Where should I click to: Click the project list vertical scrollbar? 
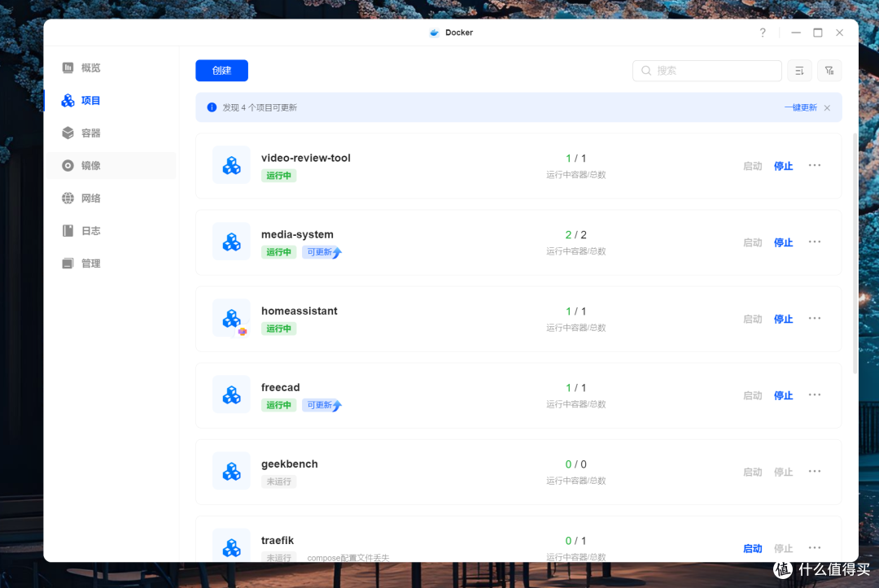[855, 253]
